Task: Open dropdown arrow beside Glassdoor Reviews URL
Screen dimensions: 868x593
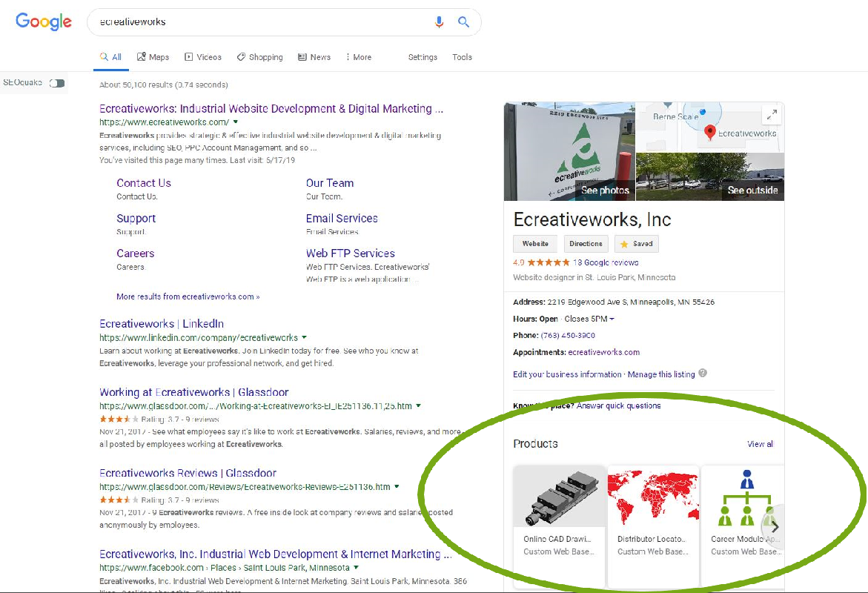Action: tap(397, 487)
